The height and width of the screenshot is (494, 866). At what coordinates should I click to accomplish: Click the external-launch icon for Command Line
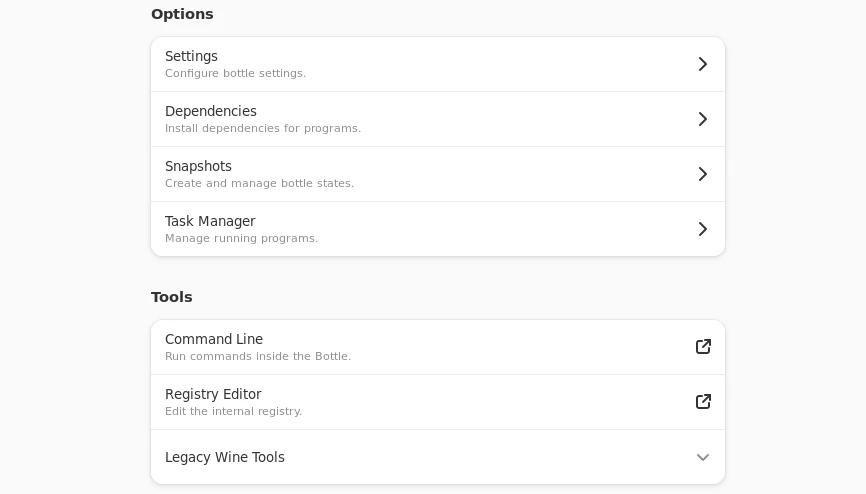[x=703, y=347]
